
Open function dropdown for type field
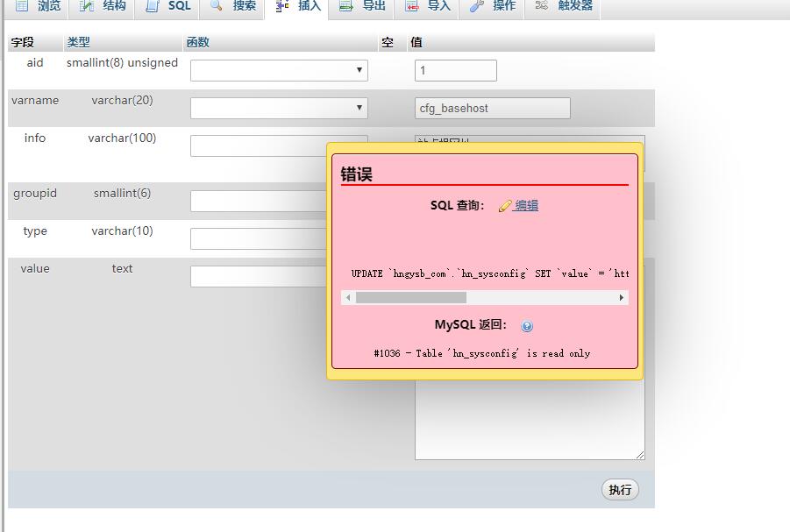pos(259,238)
